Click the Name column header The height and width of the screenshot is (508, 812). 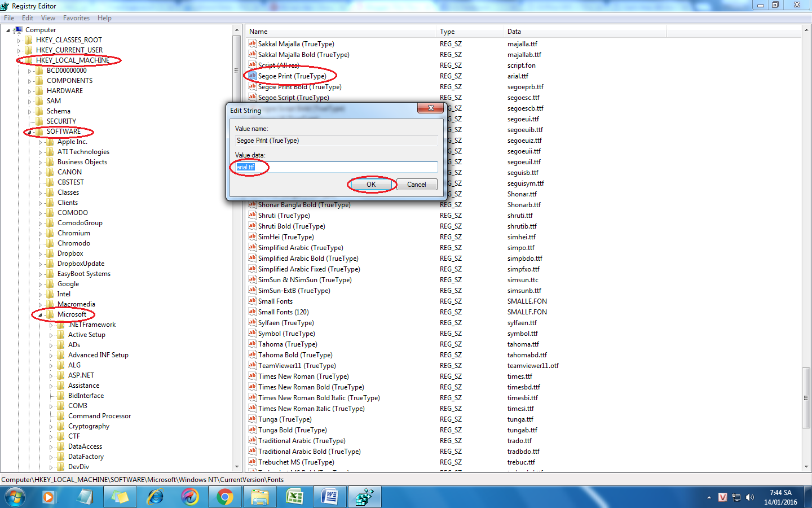click(x=341, y=32)
